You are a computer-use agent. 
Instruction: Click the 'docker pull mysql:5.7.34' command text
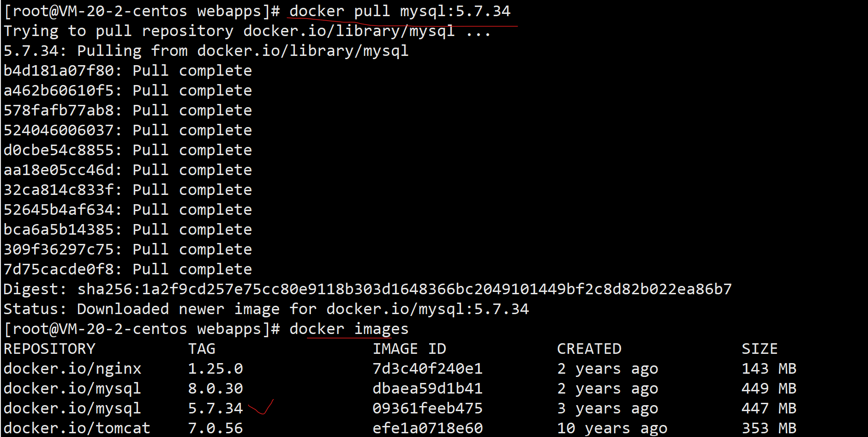(x=400, y=11)
